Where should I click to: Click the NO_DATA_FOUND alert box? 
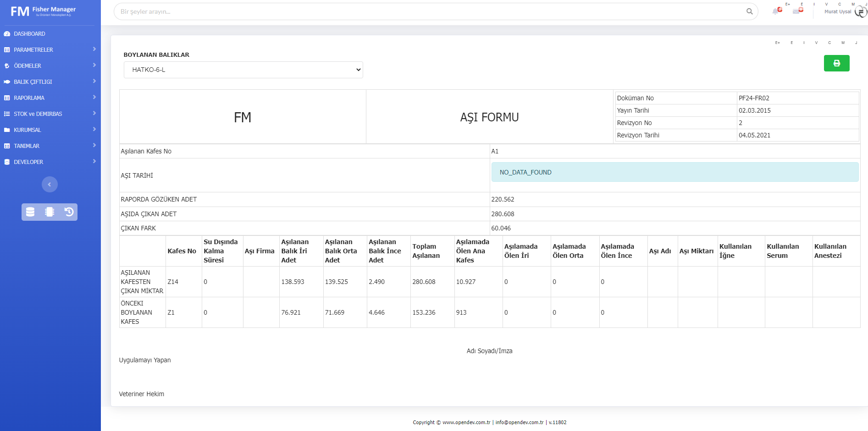pyautogui.click(x=675, y=172)
